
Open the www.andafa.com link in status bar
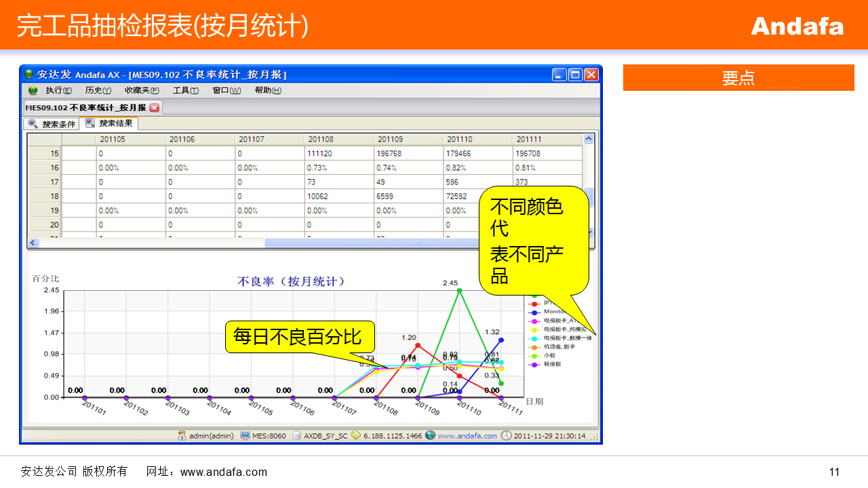[467, 436]
